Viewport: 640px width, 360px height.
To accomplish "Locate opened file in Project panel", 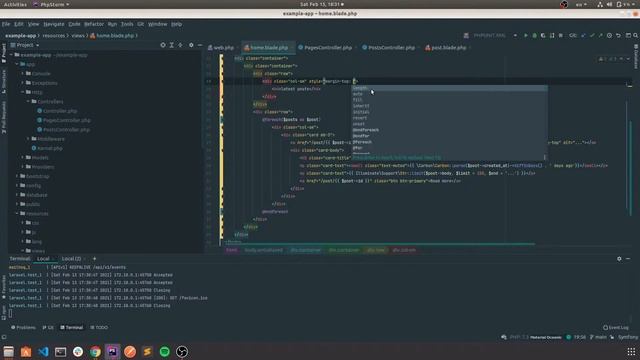I will click(x=163, y=45).
